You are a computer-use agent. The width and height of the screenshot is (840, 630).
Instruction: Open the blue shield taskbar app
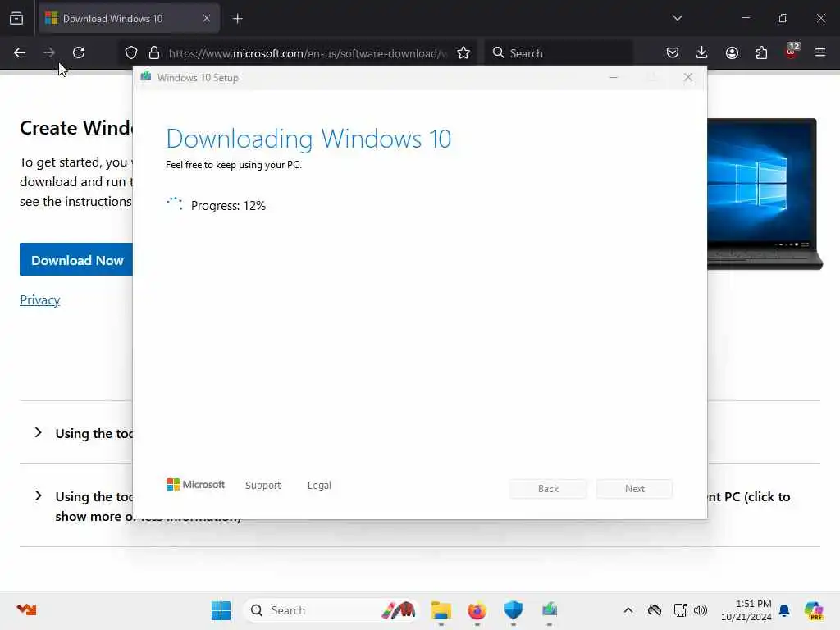tap(514, 610)
